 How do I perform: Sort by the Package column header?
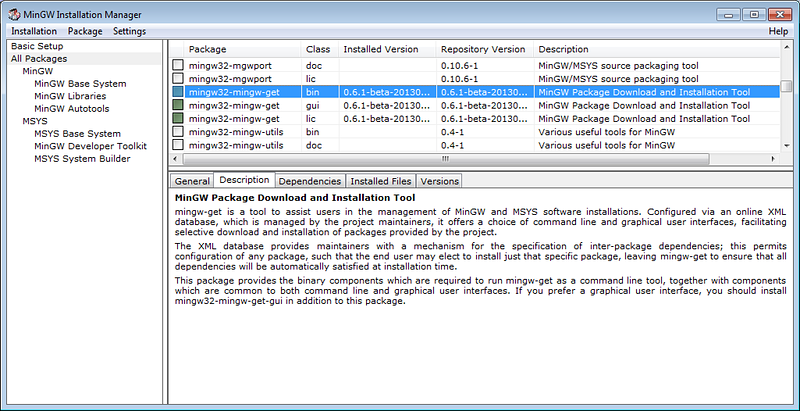click(x=242, y=49)
